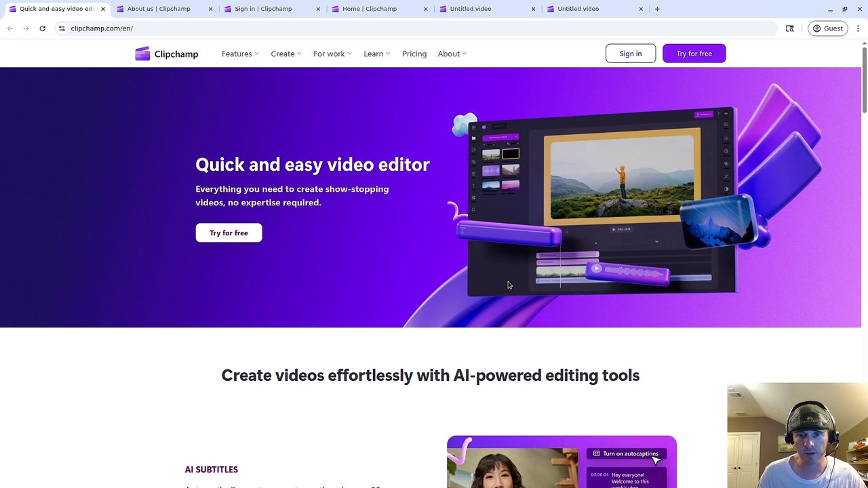Screen dimensions: 868x488
Task: Close the 'About us | Clipchamp' tab
Action: point(210,9)
